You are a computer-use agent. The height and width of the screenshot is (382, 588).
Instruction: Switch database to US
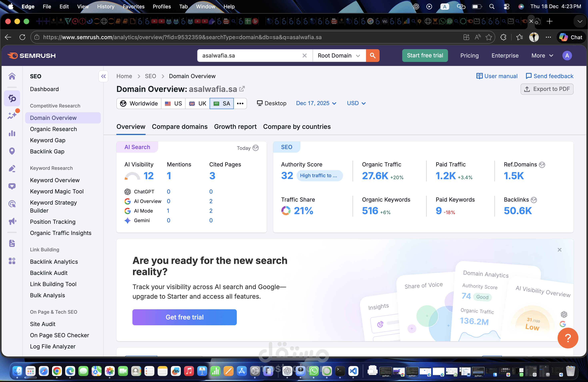coord(173,103)
